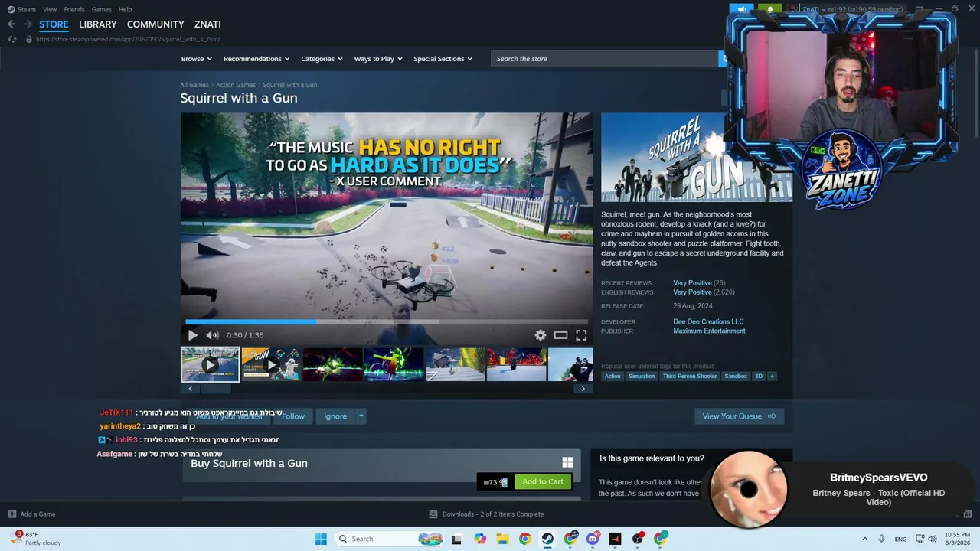Click the Steam announcements megaphone button
This screenshot has width=980, height=551.
[741, 10]
